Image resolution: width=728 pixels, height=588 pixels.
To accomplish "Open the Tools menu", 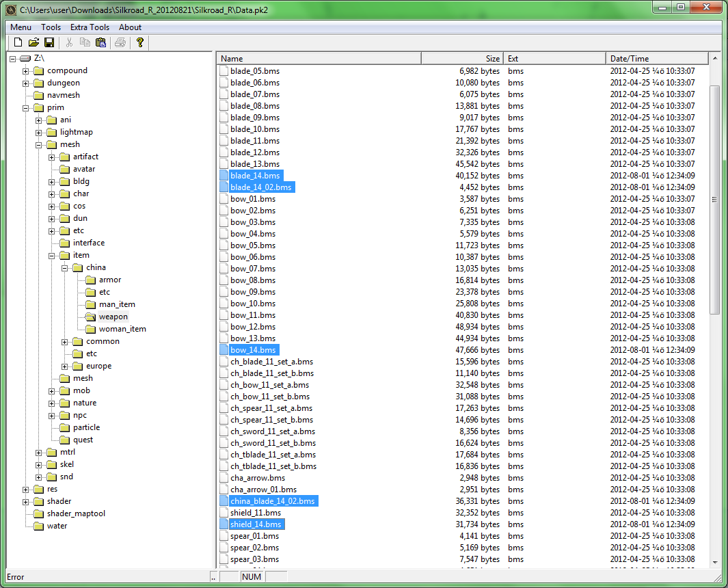I will (x=51, y=27).
